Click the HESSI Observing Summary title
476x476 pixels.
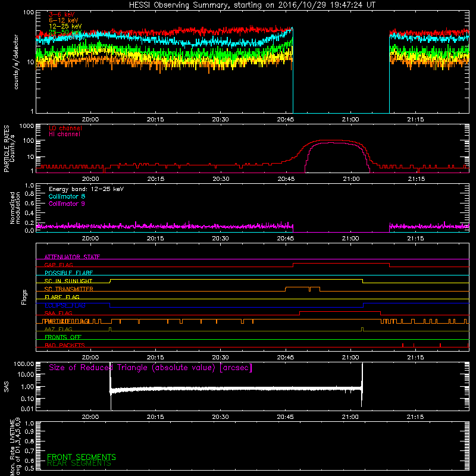tap(252, 5)
